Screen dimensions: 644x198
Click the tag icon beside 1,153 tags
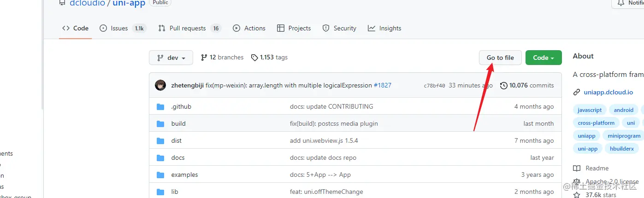click(254, 58)
